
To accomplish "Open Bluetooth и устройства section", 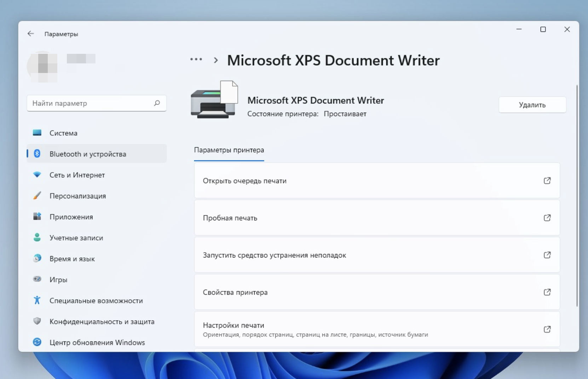I will pyautogui.click(x=97, y=154).
